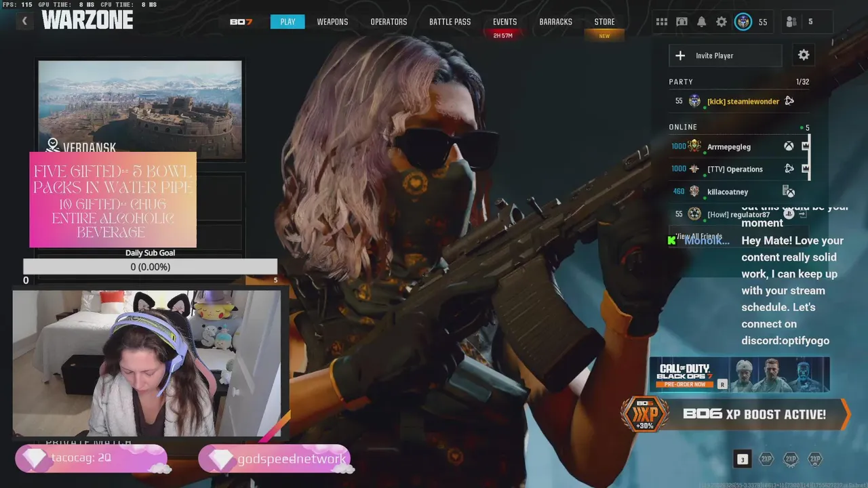Open the EVENTS tab
Image resolution: width=868 pixels, height=488 pixels.
point(505,22)
